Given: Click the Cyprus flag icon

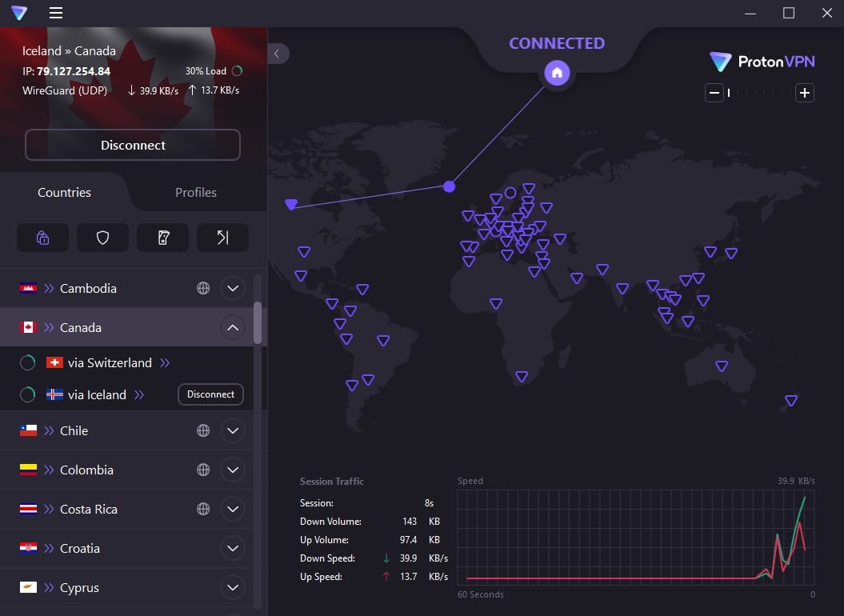Looking at the screenshot, I should click(x=29, y=587).
